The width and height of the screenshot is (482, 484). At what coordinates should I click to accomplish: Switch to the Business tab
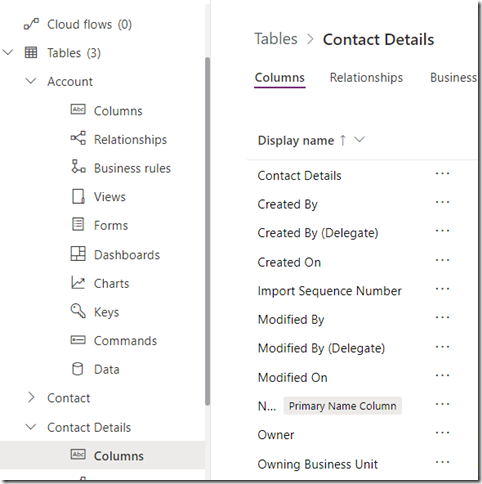(453, 78)
